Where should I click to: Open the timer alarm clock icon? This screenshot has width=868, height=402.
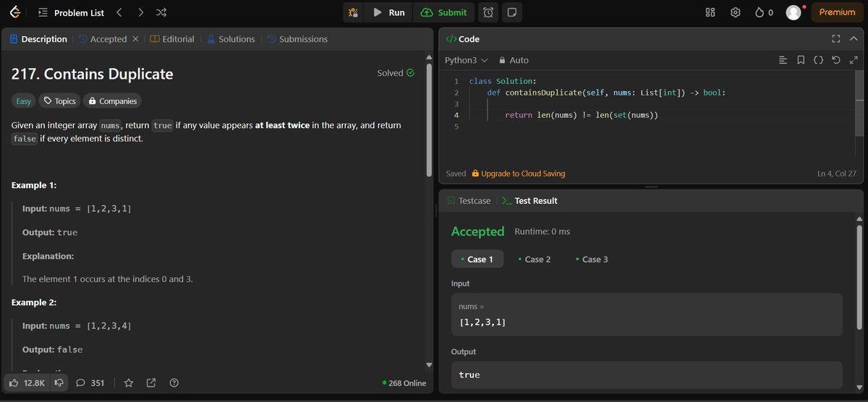488,12
